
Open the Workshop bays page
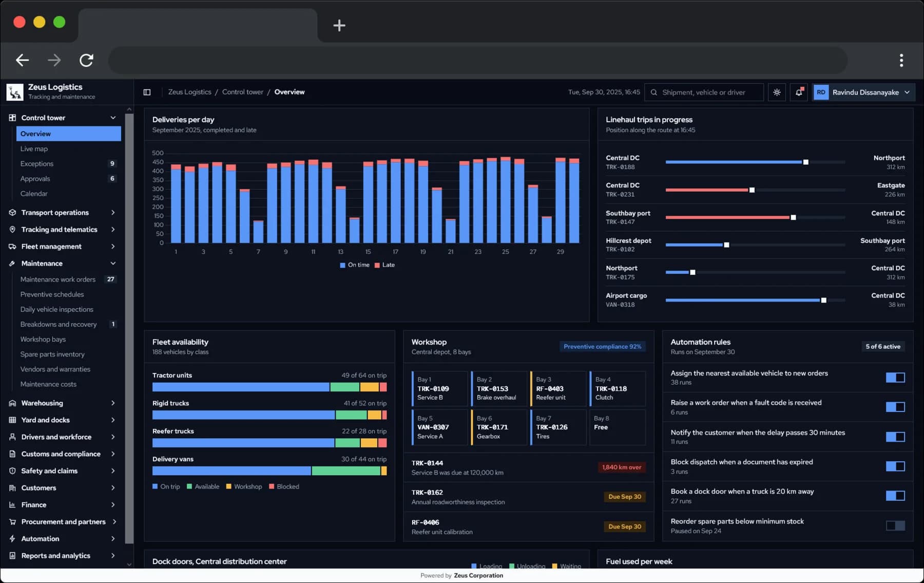click(x=68, y=340)
